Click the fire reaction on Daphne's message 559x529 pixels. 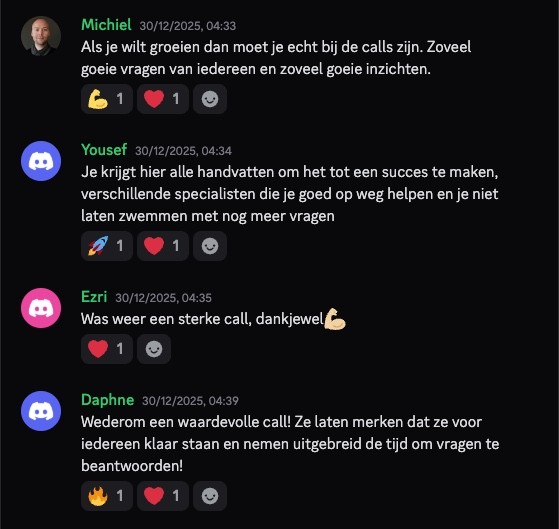(107, 496)
